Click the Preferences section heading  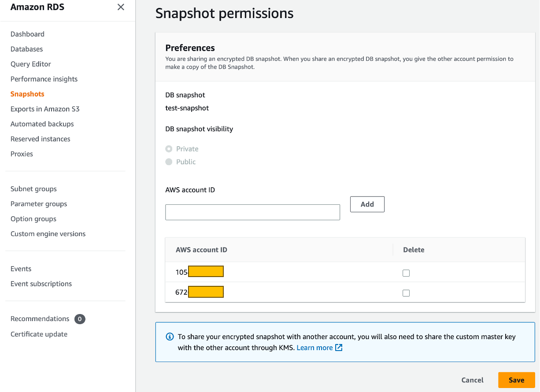(x=190, y=48)
